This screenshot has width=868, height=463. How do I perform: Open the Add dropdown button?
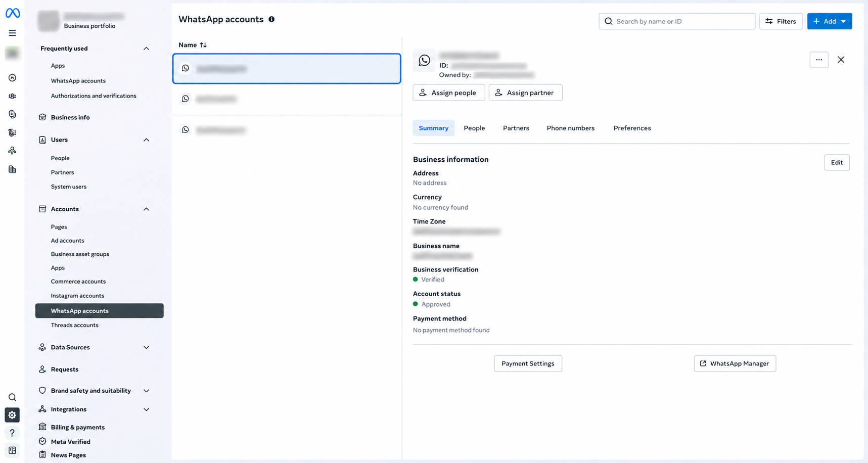coord(830,21)
